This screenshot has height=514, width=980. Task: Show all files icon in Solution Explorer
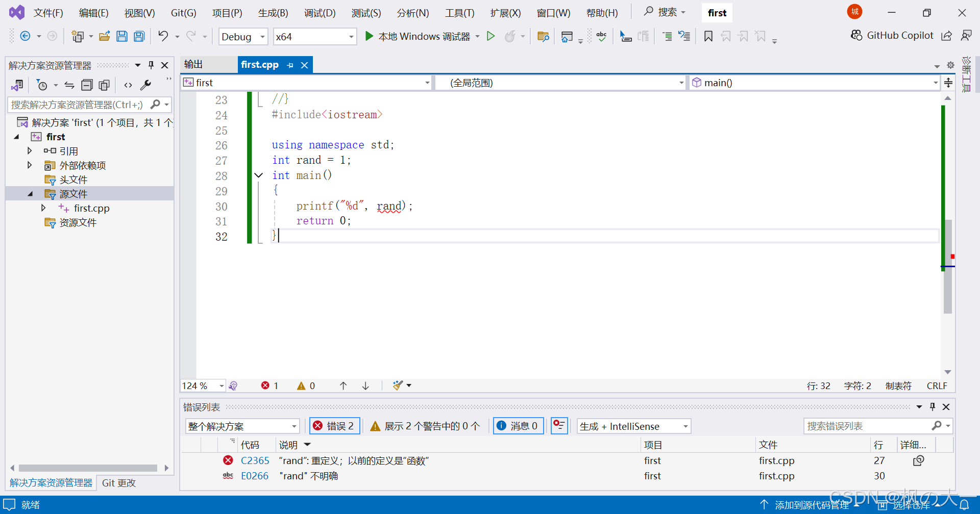coord(104,85)
